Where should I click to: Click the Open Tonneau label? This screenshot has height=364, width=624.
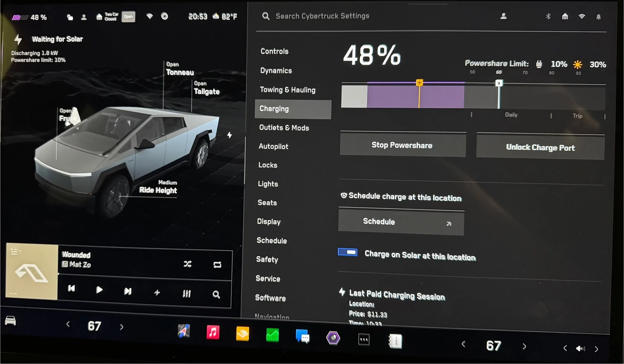pyautogui.click(x=180, y=69)
